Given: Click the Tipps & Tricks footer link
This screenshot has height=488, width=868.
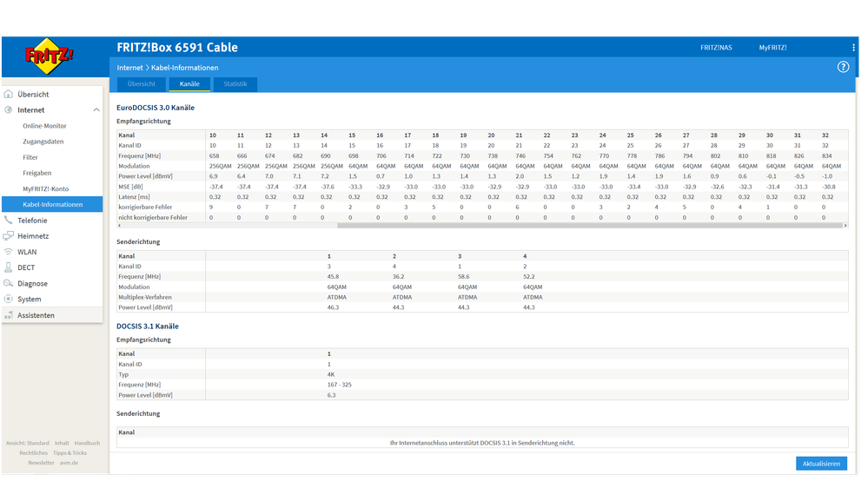Looking at the screenshot, I should (x=70, y=453).
